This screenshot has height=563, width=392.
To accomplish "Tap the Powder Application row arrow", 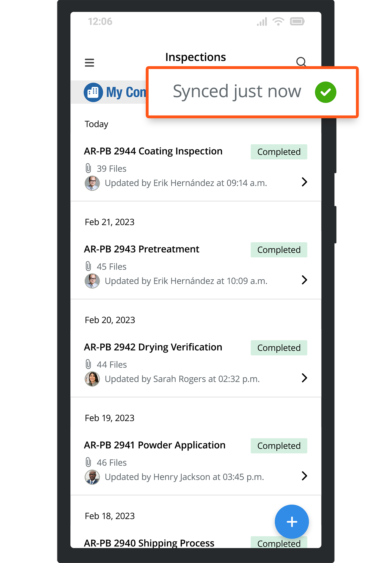I will coord(304,476).
